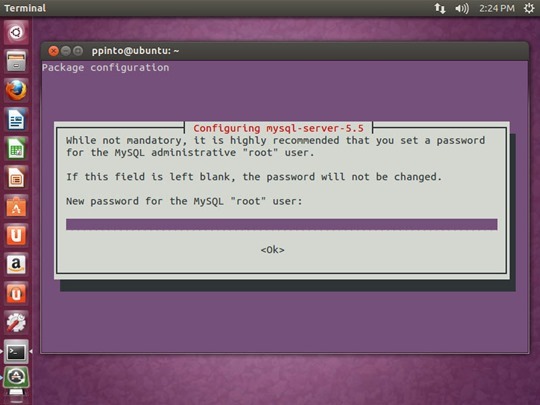Open the Ubuntu Dash home launcher

[16, 33]
